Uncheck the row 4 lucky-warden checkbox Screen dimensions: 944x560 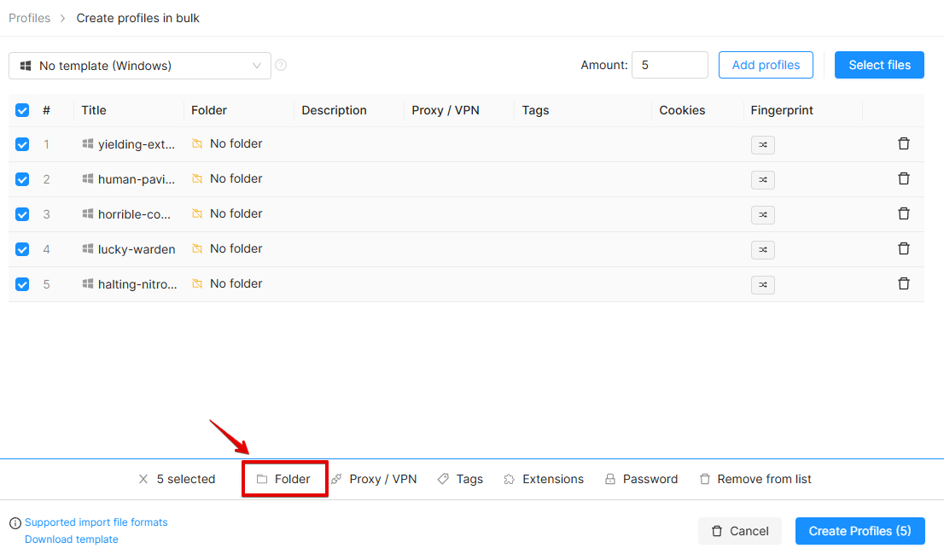(22, 249)
